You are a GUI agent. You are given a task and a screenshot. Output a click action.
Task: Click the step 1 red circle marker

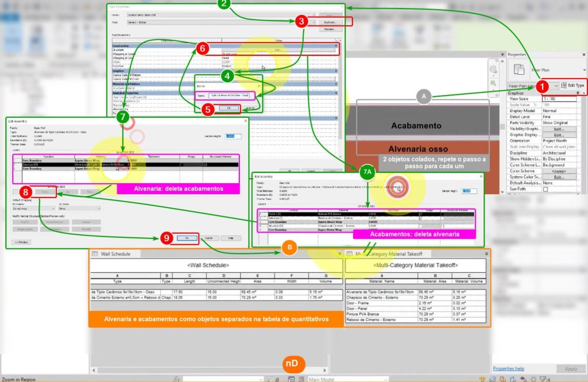(x=547, y=86)
